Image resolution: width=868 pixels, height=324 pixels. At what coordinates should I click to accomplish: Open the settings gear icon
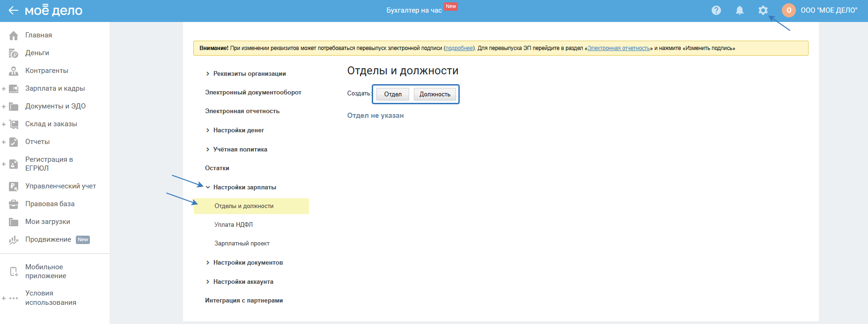[x=763, y=10]
